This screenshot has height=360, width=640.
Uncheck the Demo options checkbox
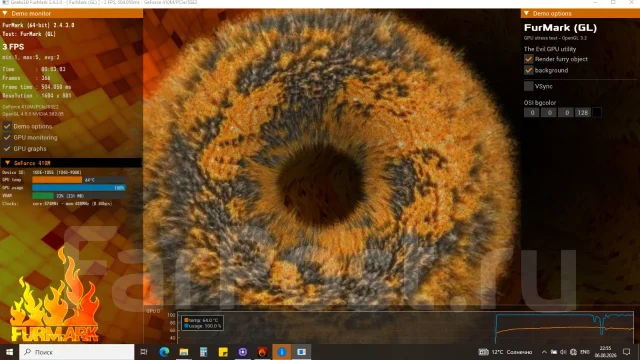pyautogui.click(x=7, y=126)
